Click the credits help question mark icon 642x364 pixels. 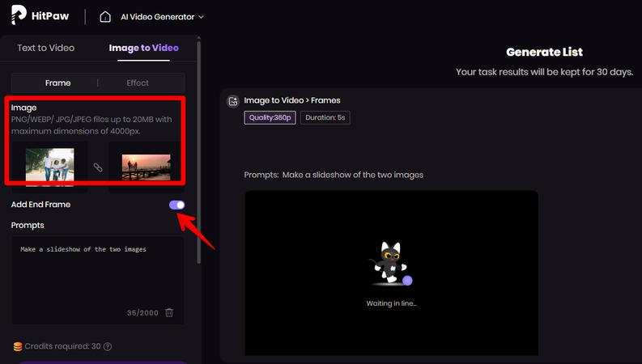click(x=108, y=346)
